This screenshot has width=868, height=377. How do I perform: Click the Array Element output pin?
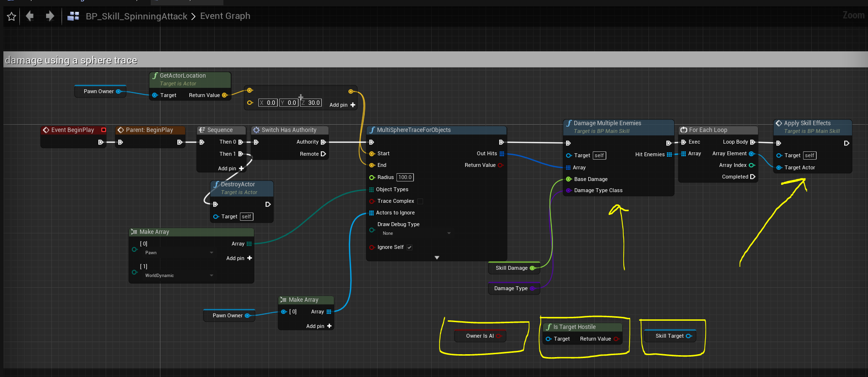point(752,154)
